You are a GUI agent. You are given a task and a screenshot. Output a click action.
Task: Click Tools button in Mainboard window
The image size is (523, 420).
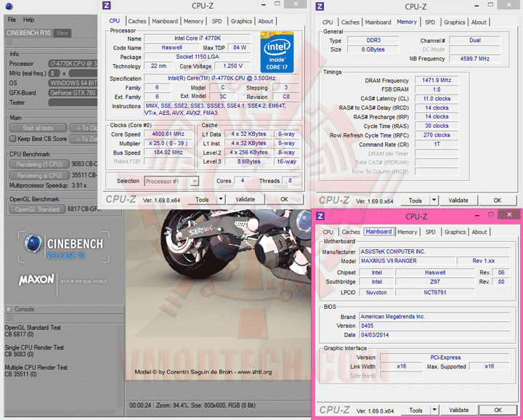(415, 410)
